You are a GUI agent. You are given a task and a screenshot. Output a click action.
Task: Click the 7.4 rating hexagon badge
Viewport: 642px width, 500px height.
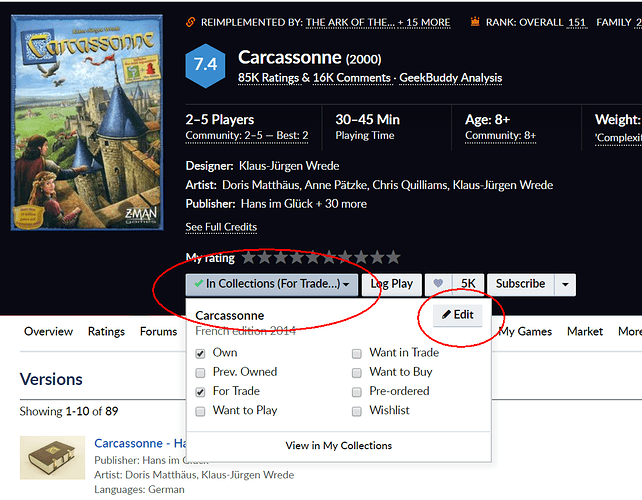(205, 66)
